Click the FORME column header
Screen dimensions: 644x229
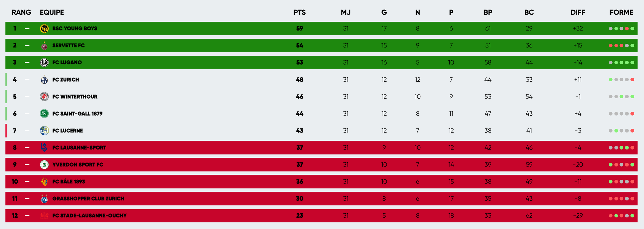621,13
